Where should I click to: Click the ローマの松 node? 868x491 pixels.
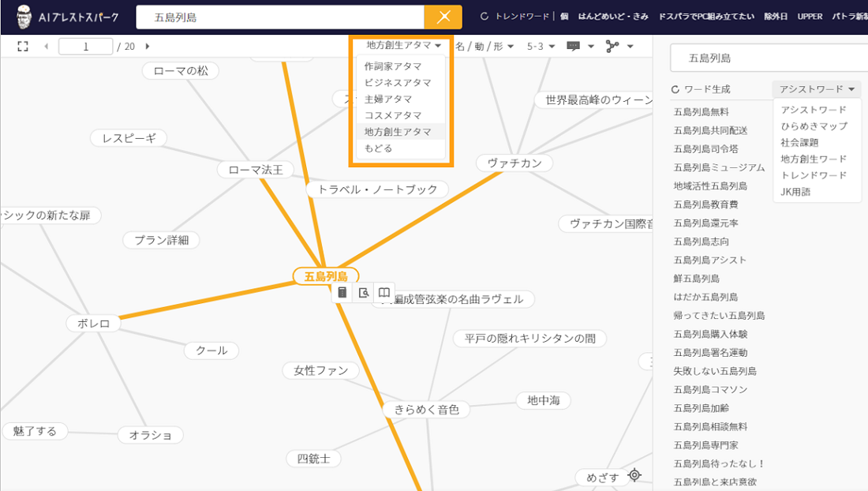pos(181,71)
